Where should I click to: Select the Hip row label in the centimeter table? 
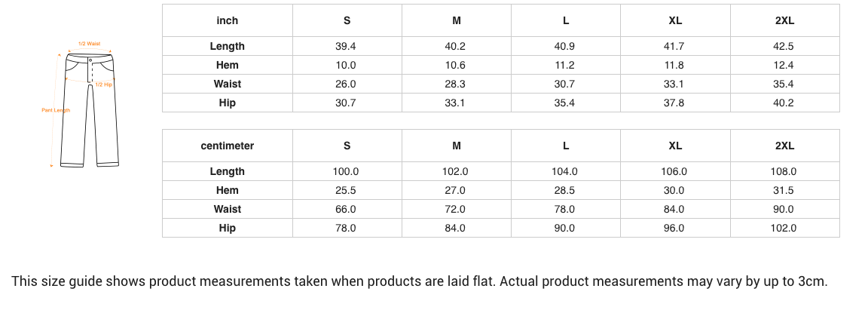click(227, 228)
